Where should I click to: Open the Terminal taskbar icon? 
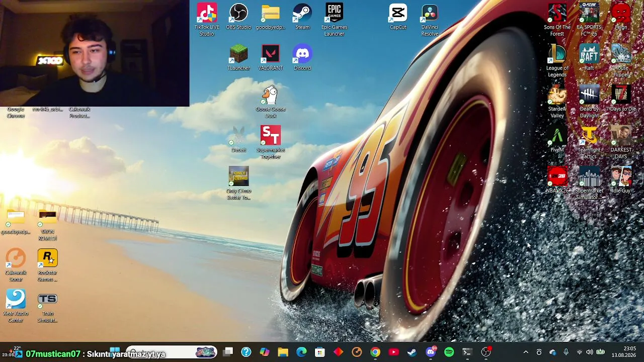[x=467, y=352]
